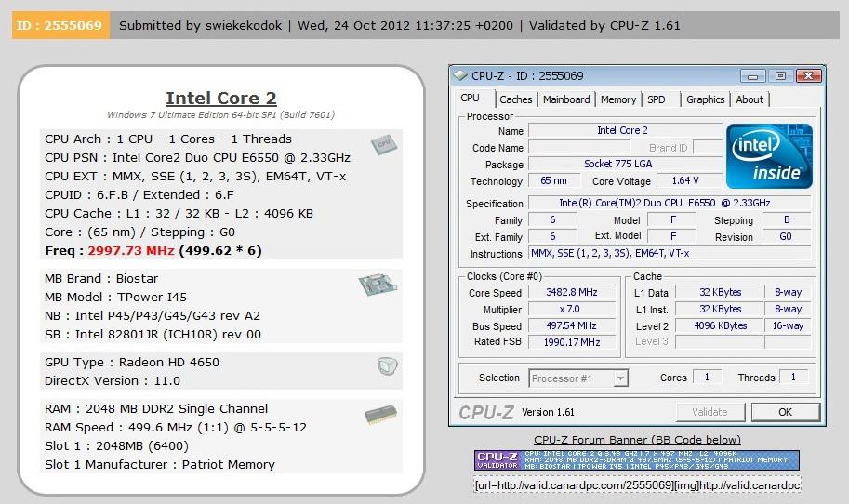Close the CPU-Z window
The image size is (849, 504).
tap(808, 76)
